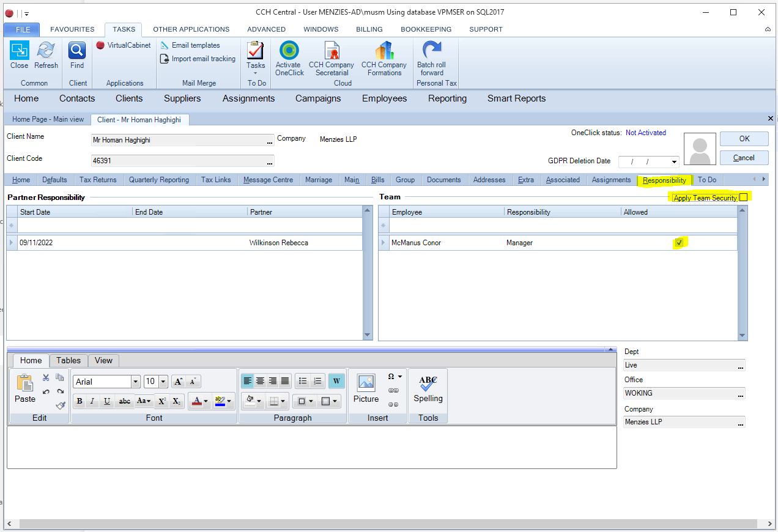Switch to the Tax Returns tab
The height and width of the screenshot is (532, 778).
98,180
